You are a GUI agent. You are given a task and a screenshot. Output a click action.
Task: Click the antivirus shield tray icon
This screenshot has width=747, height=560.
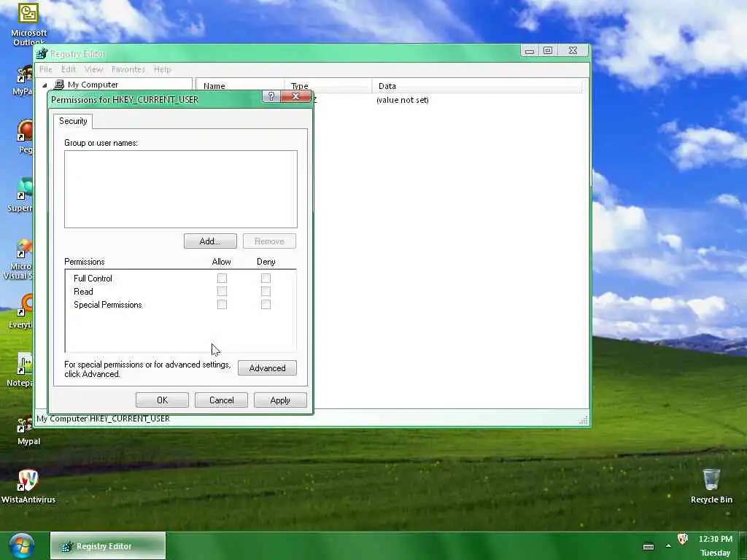(x=683, y=539)
